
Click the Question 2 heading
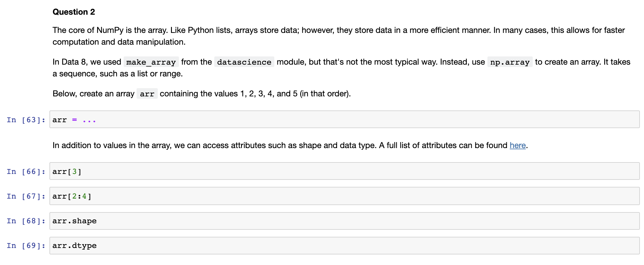click(74, 12)
